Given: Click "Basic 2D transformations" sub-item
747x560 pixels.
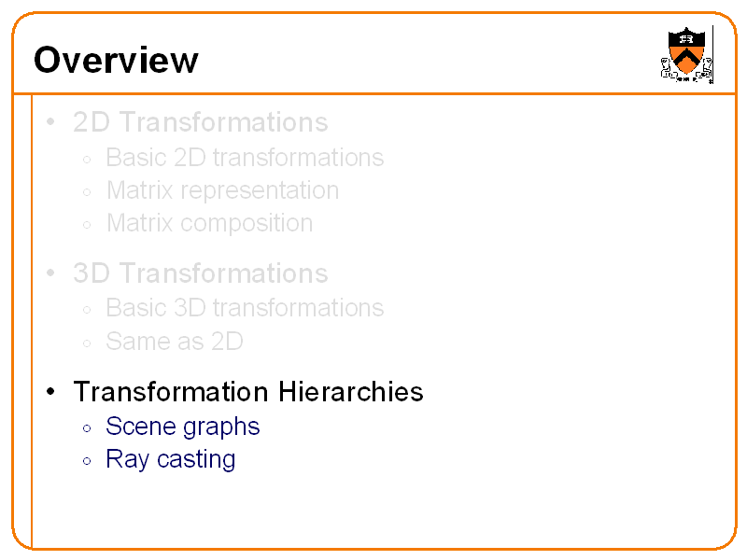Looking at the screenshot, I should pyautogui.click(x=245, y=158).
